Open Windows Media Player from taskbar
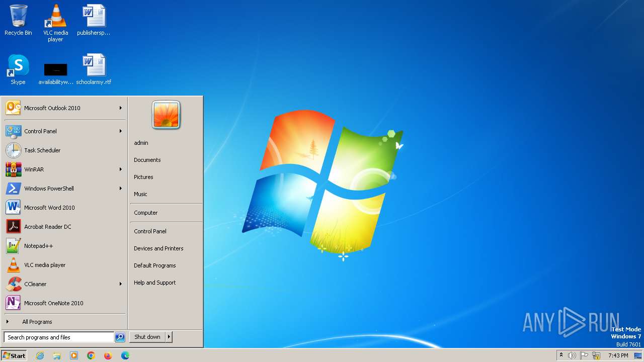Viewport: 644px width, 362px height. tap(74, 355)
